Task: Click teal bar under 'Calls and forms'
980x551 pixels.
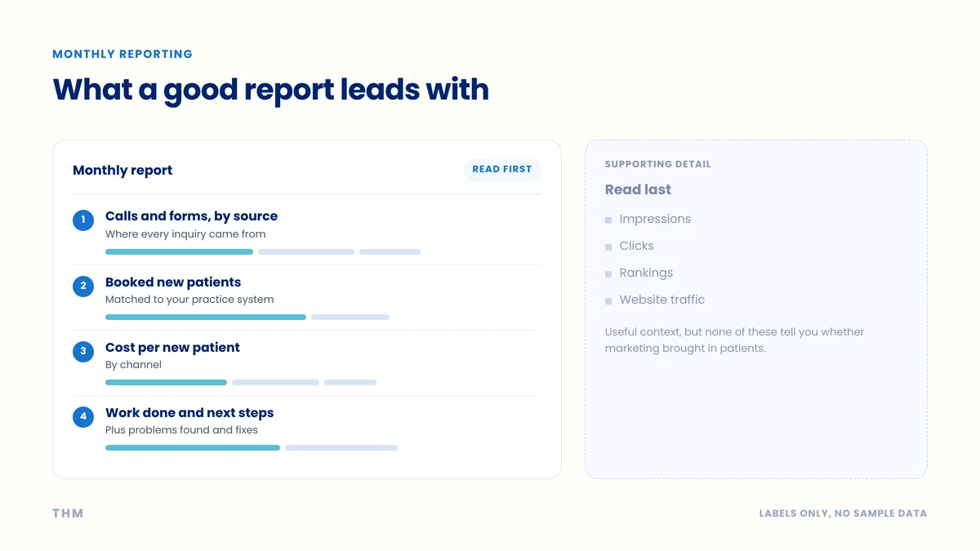Action: tap(179, 251)
